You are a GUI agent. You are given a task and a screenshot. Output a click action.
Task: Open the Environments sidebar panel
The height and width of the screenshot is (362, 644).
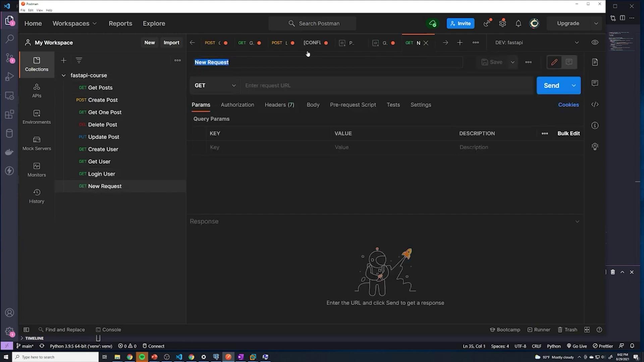pyautogui.click(x=37, y=117)
